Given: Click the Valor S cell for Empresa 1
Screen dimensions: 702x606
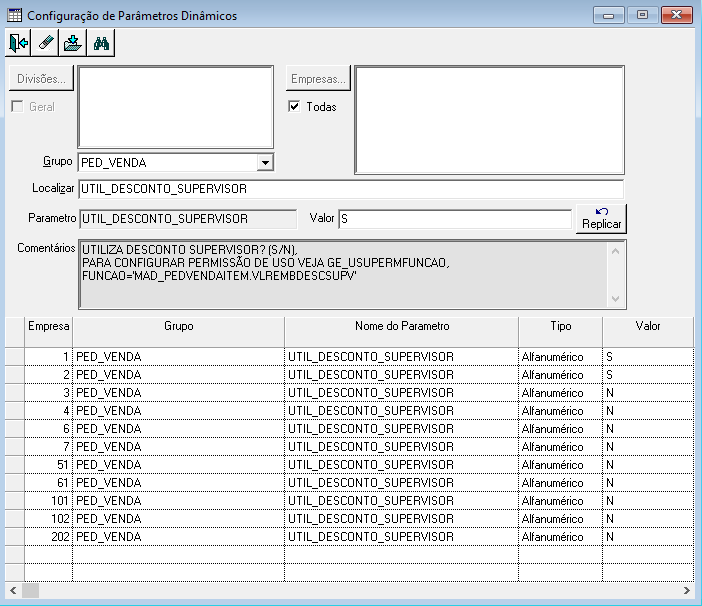Looking at the screenshot, I should click(x=648, y=357).
